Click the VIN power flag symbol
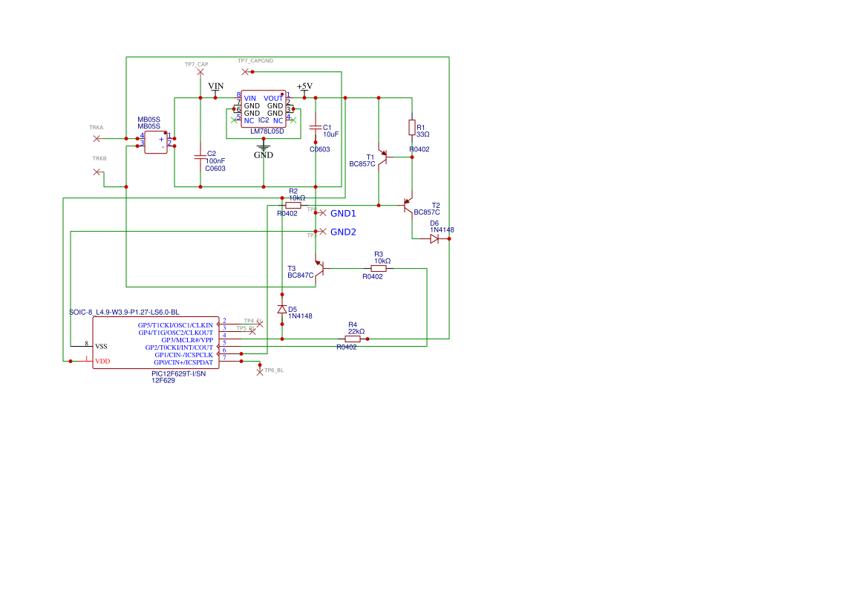This screenshot has height=614, width=868. pos(215,88)
